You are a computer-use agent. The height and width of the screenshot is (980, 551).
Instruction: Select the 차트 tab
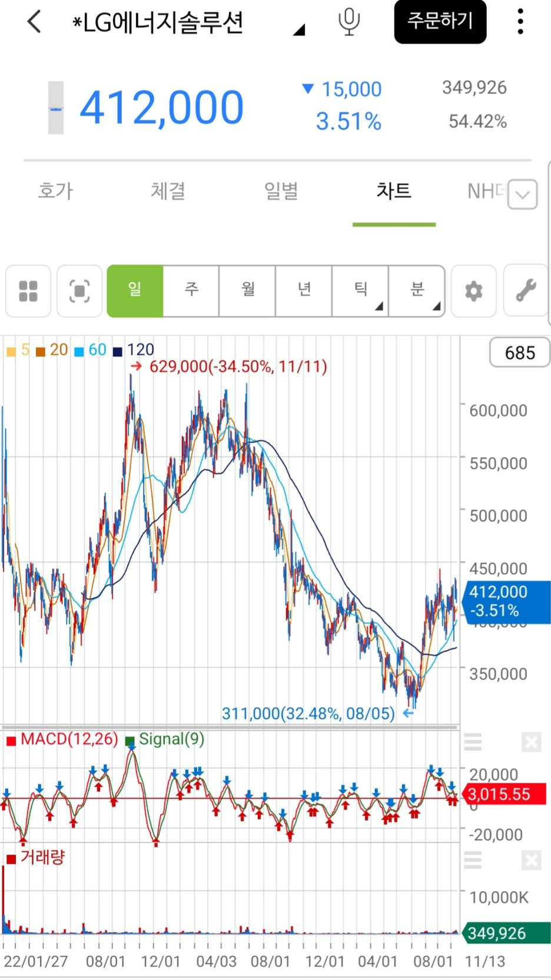pyautogui.click(x=394, y=191)
